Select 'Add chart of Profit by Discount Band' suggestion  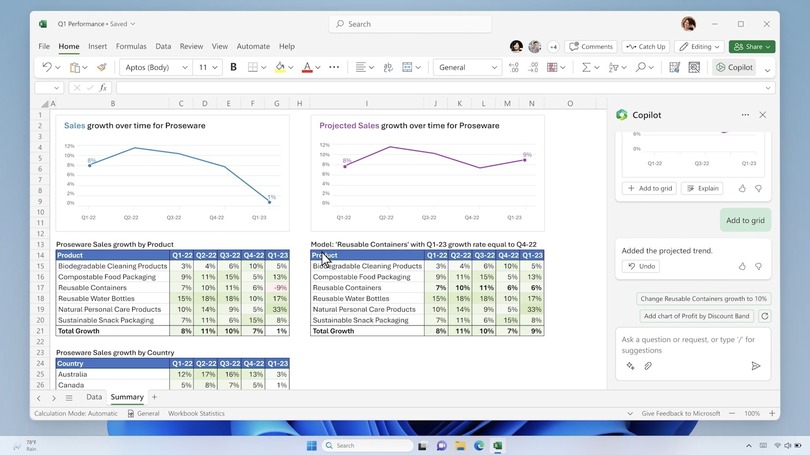tap(696, 316)
